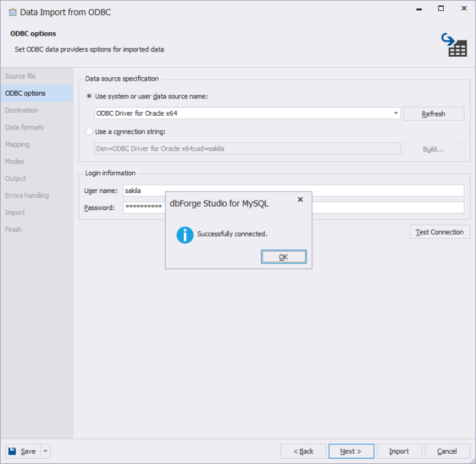The image size is (476, 464).
Task: Click the Next > button
Action: point(352,451)
